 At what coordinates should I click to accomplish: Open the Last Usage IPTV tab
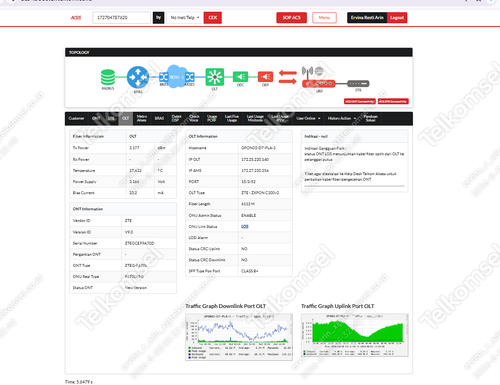point(280,118)
